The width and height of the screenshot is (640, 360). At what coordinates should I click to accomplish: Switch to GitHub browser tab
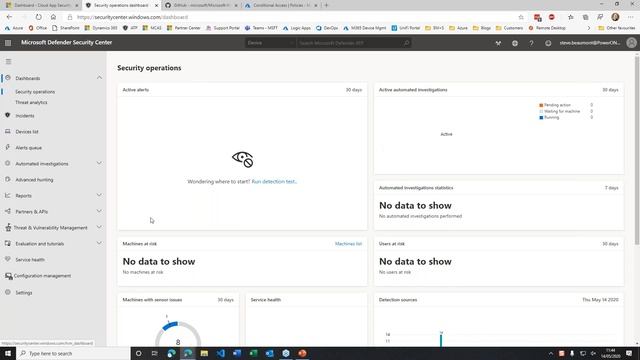(201, 5)
